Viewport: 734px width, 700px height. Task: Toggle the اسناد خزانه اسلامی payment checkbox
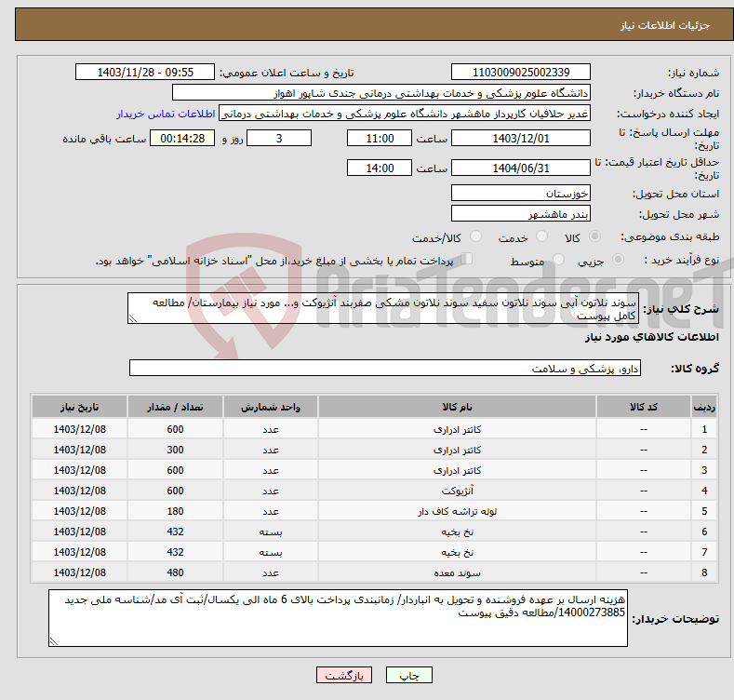tap(467, 259)
